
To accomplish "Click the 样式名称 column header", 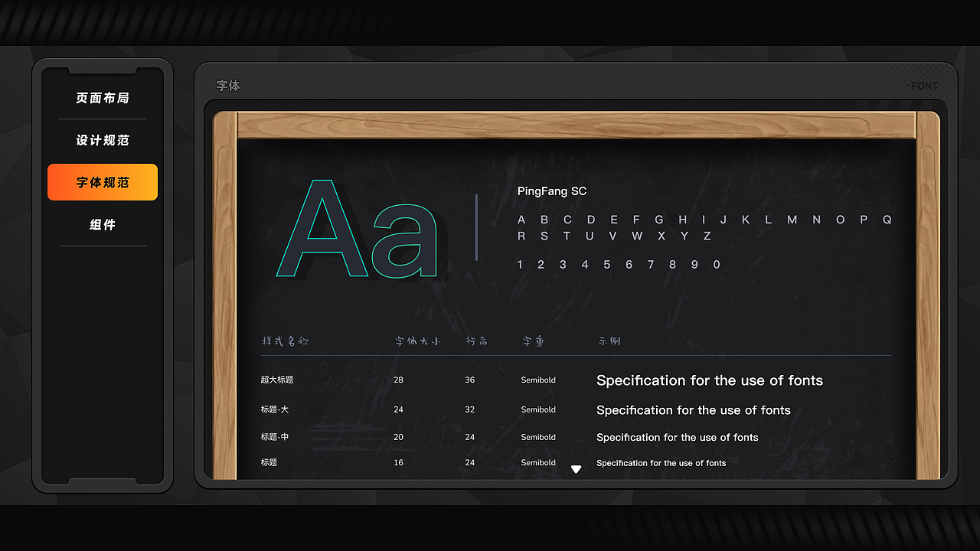I will [285, 341].
